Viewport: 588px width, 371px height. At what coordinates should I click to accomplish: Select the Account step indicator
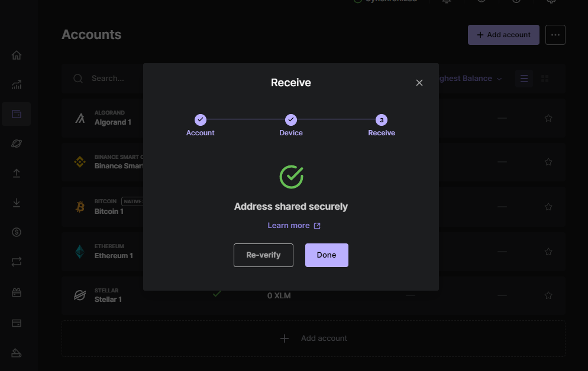[x=201, y=120]
